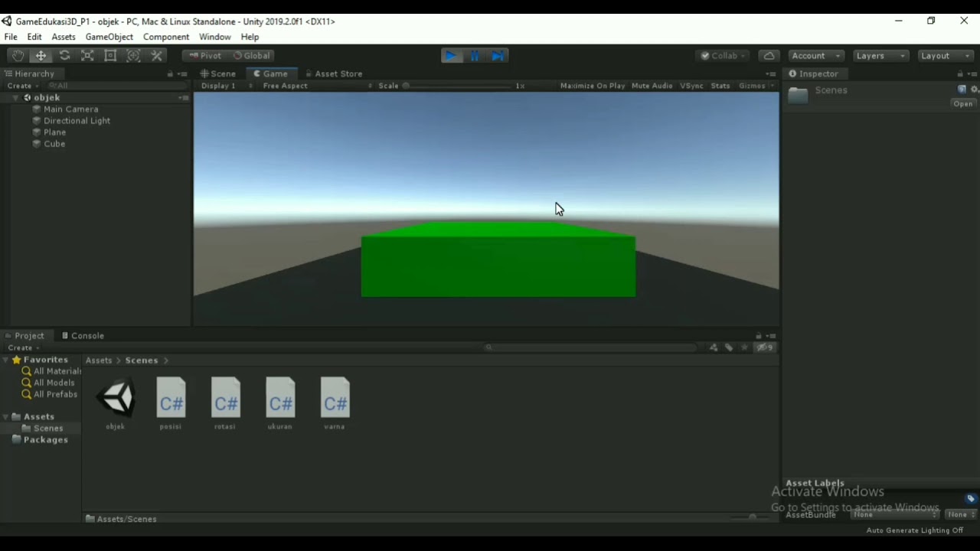The width and height of the screenshot is (980, 551).
Task: Switch to the Scene tab
Action: point(218,73)
